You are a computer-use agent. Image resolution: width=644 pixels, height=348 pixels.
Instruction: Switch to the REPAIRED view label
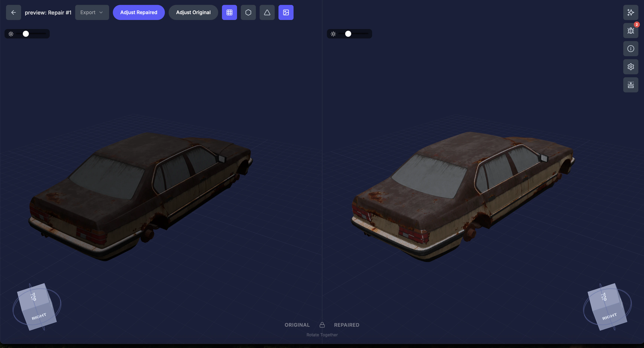(x=347, y=325)
